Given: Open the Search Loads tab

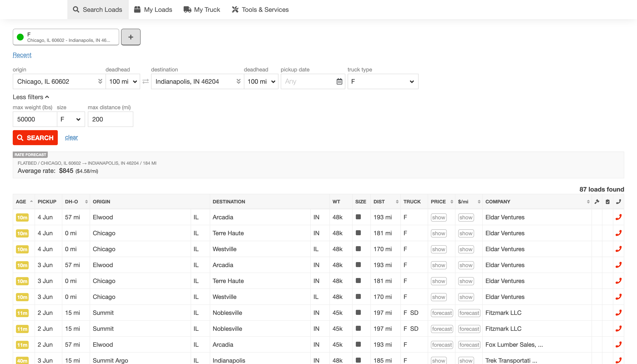Looking at the screenshot, I should click(98, 10).
